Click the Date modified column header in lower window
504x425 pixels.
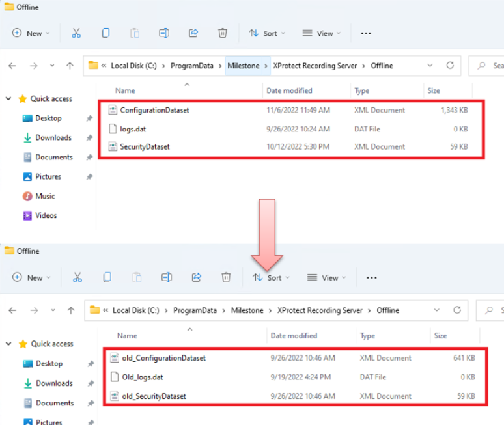tap(294, 336)
